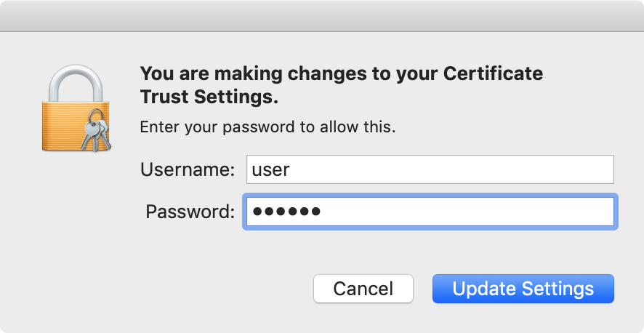Click the blank area left of Cancel
The image size is (644, 333).
182,289
